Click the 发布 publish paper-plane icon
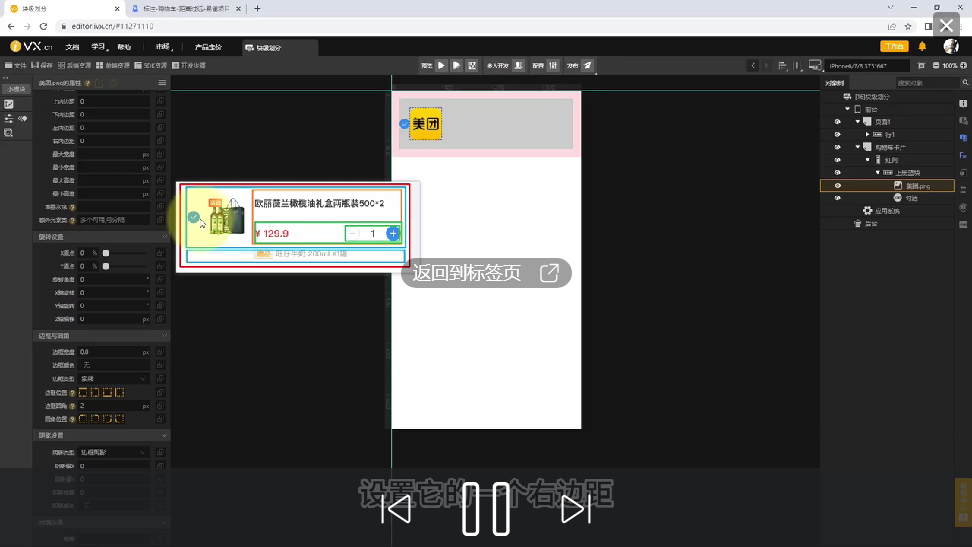Viewport: 972px width, 547px height. tap(588, 65)
